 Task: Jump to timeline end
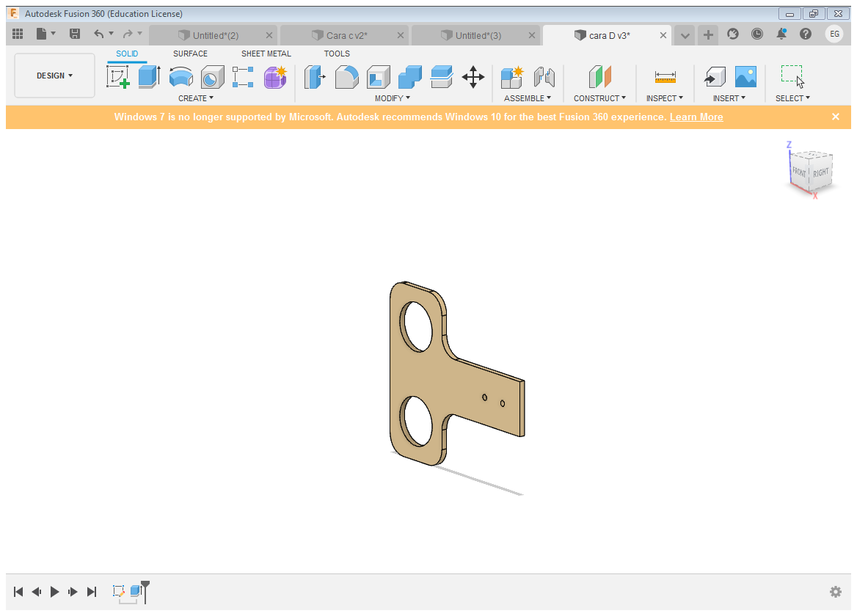pyautogui.click(x=92, y=591)
